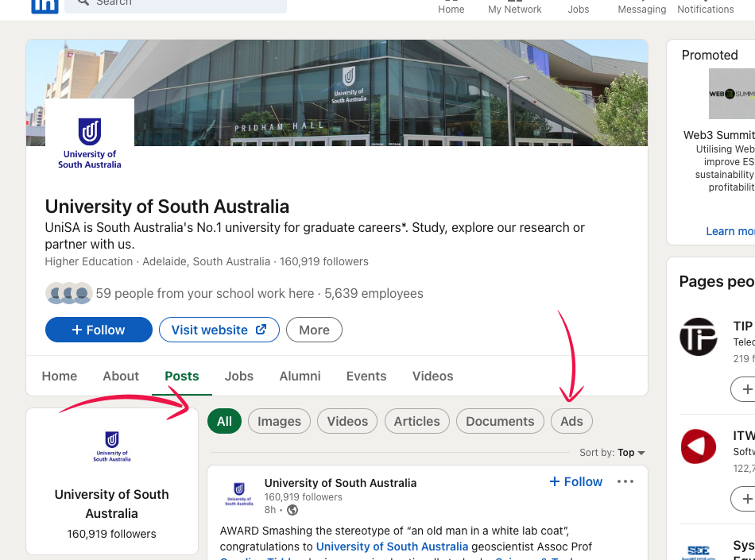Click the connection avatars from your school
Viewport: 755px width, 560px height.
point(68,293)
